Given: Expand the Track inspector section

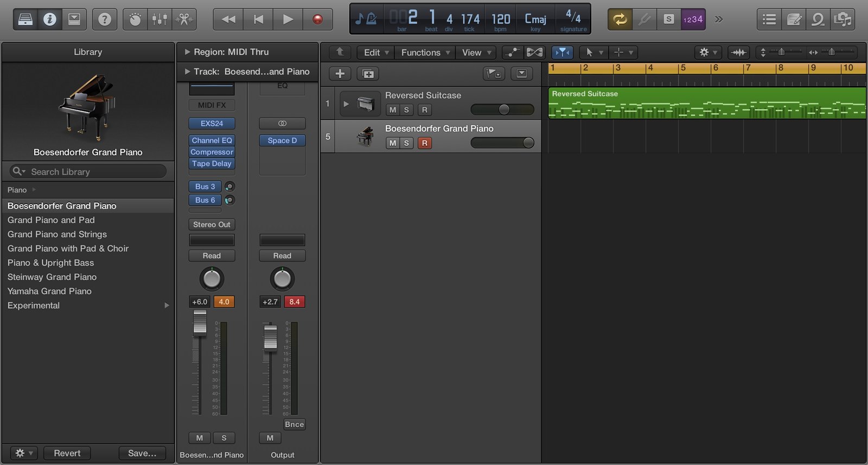Looking at the screenshot, I should [187, 72].
